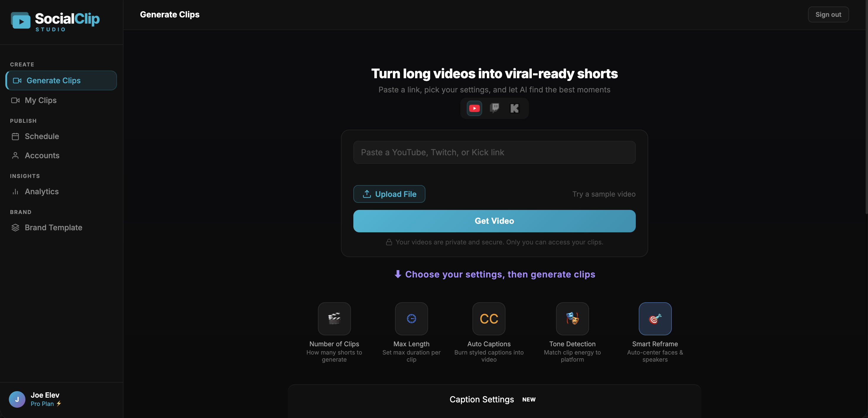Click the padlock privacy icon
This screenshot has width=868, height=418.
point(389,242)
